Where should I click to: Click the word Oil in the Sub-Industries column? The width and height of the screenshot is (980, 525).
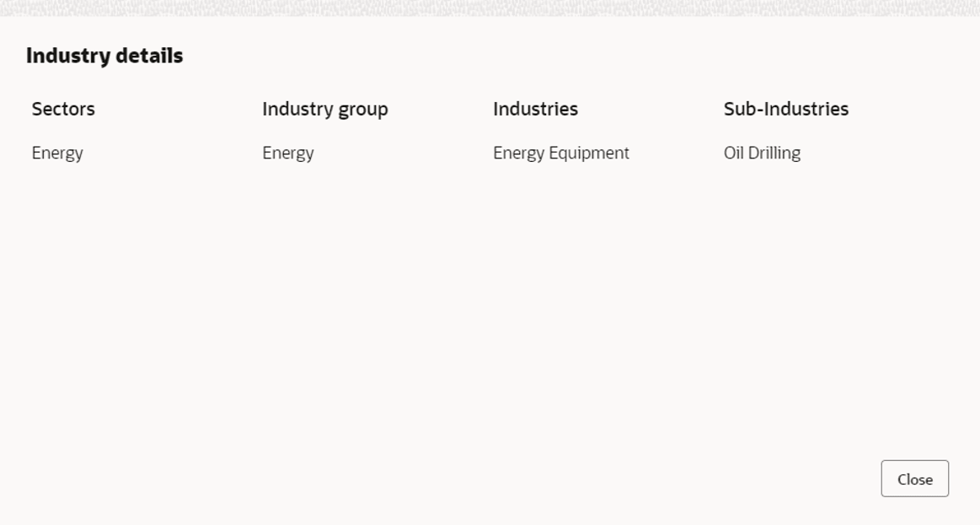click(x=733, y=153)
